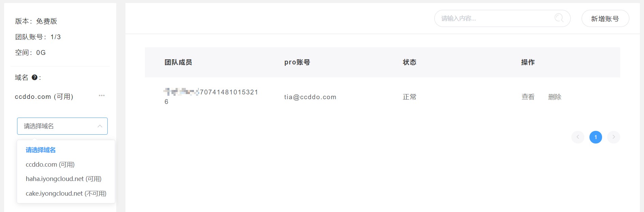This screenshot has height=212, width=644.
Task: View the tia@ccddo.com account via 查看
Action: pos(528,97)
